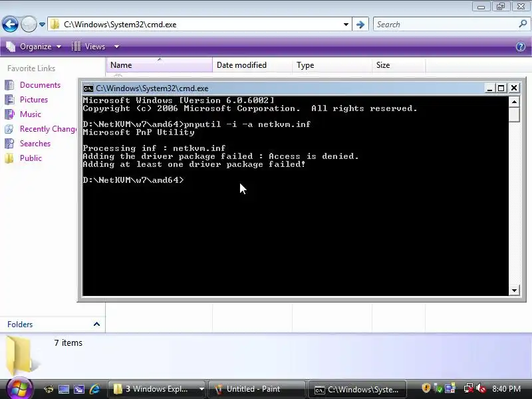
Task: Click the Explorer Forward arrow button
Action: 29,25
